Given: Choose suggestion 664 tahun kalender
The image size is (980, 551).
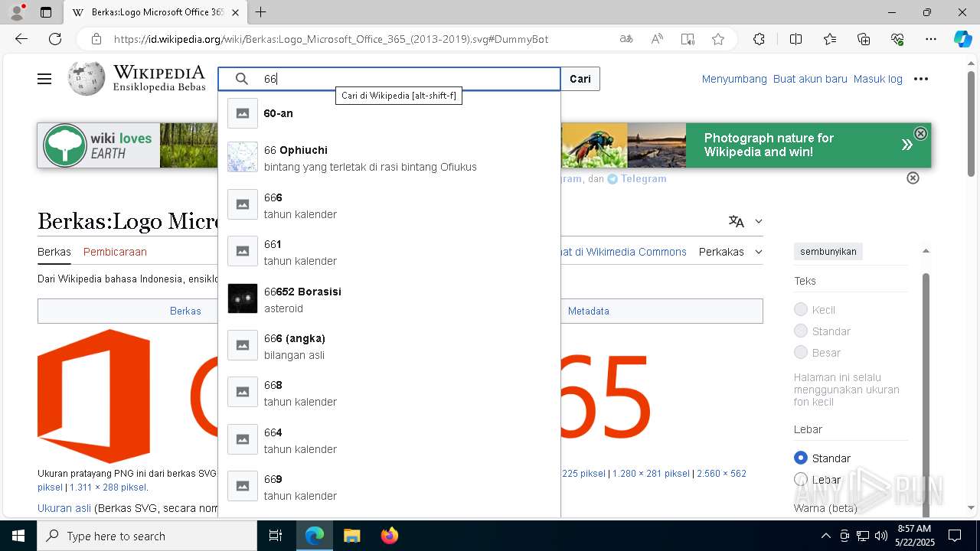Looking at the screenshot, I should (x=389, y=440).
